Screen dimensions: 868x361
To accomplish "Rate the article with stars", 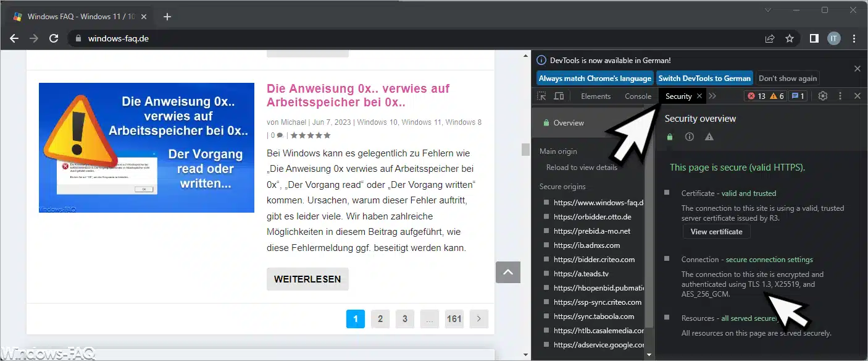I will (311, 135).
